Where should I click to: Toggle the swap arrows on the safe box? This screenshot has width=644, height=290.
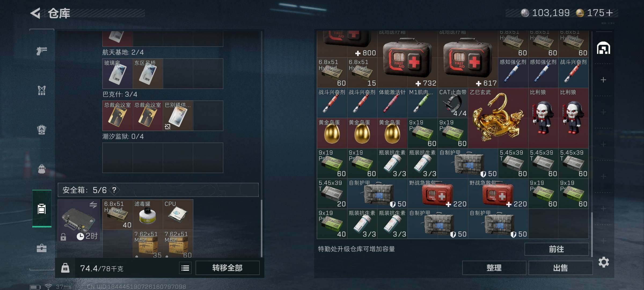pyautogui.click(x=93, y=205)
